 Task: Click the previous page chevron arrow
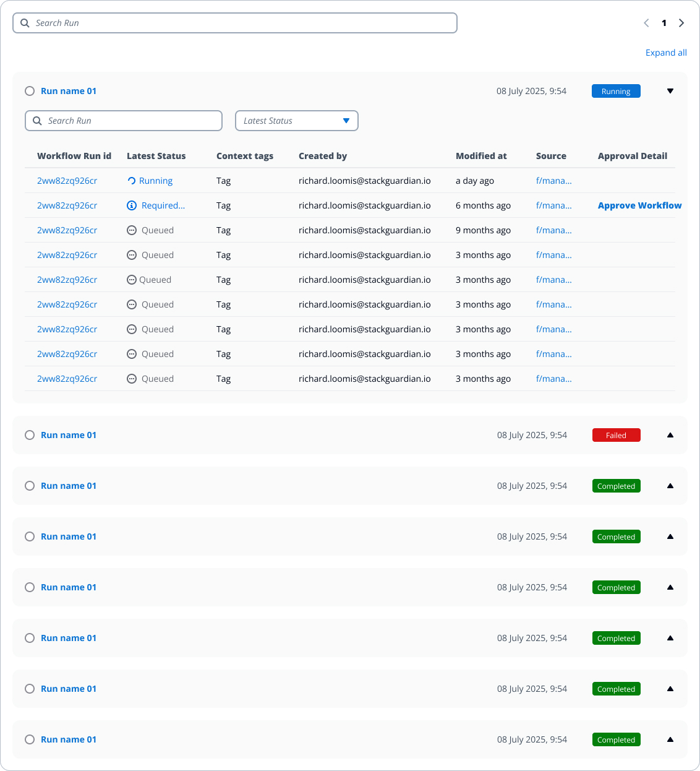click(x=646, y=23)
